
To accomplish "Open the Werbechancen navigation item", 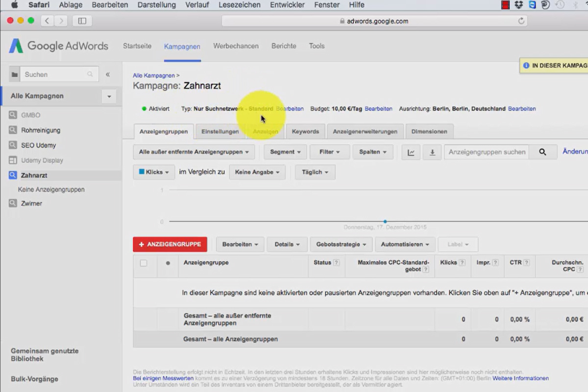I will click(236, 46).
